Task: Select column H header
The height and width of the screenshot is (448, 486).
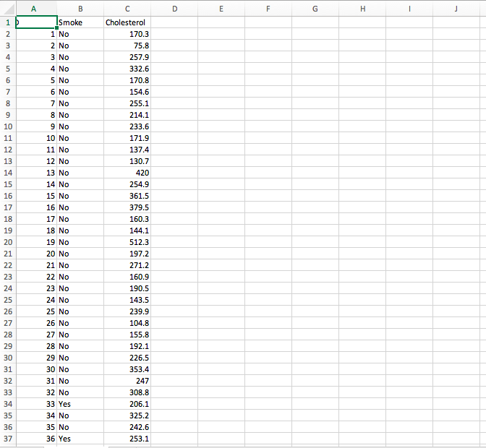Action: click(362, 9)
